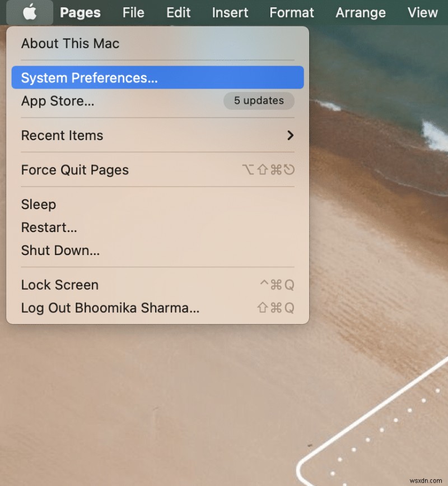Select the Format menu
Screen dimensions: 448x486
click(x=291, y=12)
